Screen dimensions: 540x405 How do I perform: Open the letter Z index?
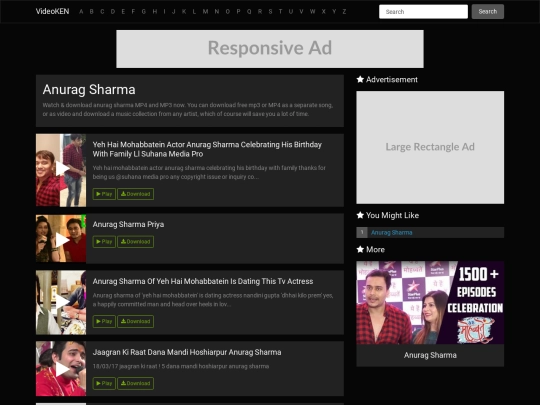344,11
